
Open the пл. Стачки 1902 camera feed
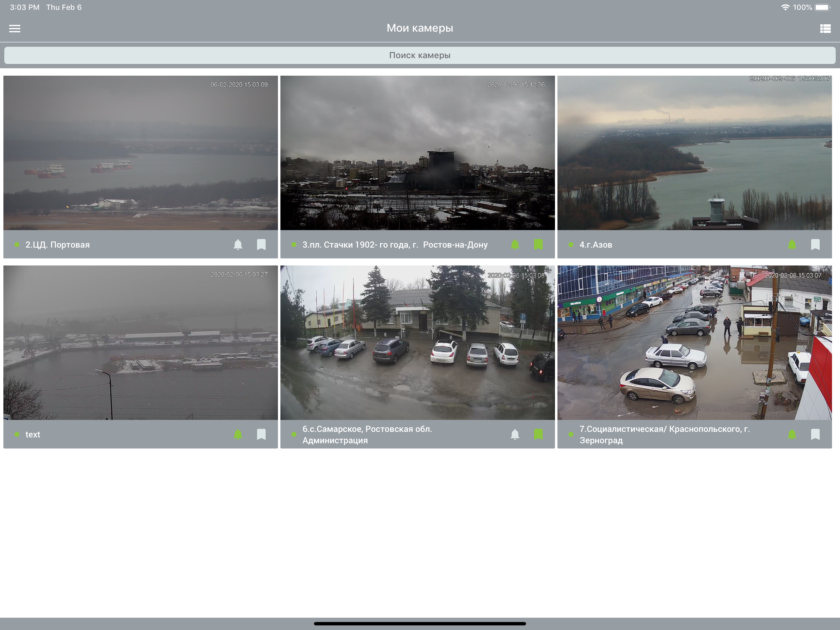[x=417, y=153]
